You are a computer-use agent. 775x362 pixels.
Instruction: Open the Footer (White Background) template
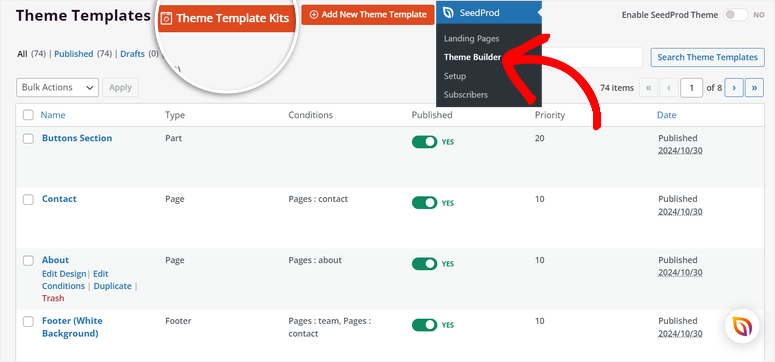point(72,327)
